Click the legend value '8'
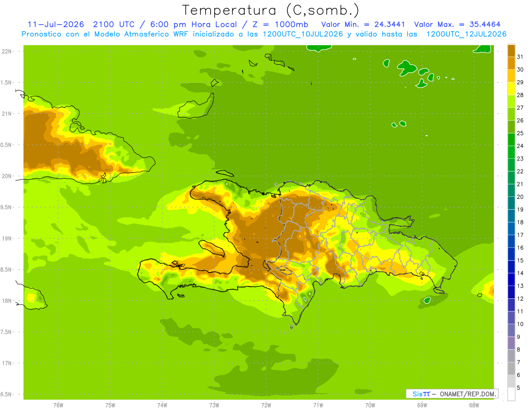Screen dimensions: 532x411 [x=519, y=350]
